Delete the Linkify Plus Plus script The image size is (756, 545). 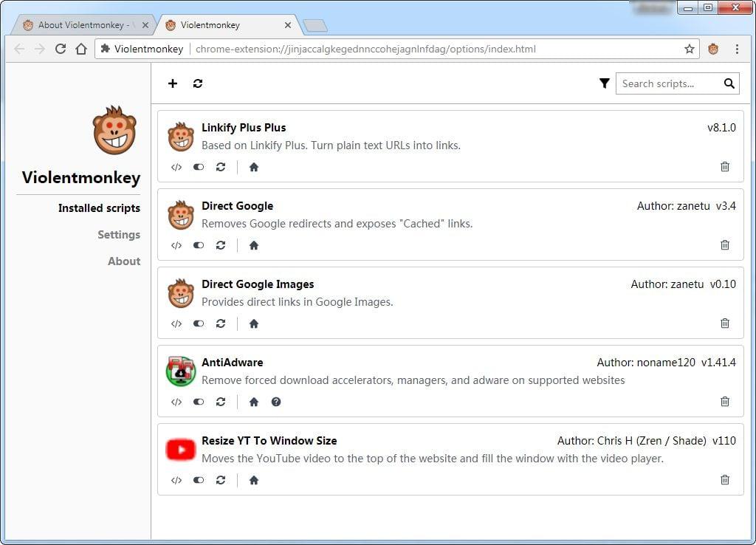[725, 167]
